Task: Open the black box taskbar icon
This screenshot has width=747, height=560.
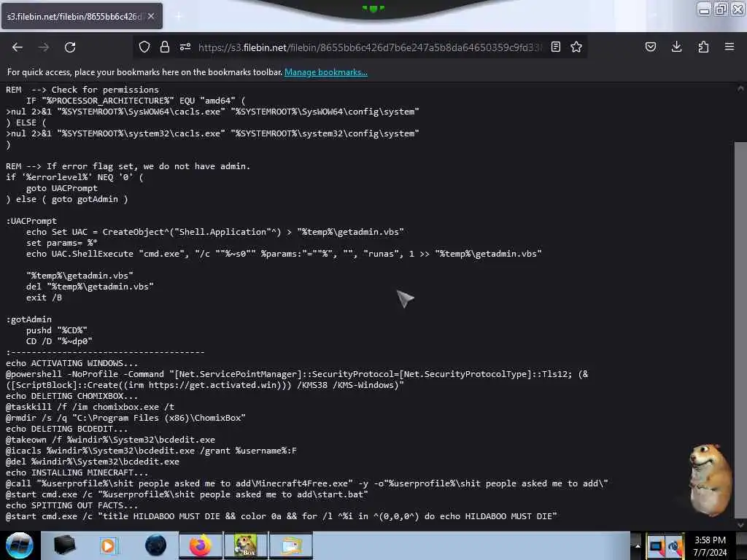Action: (64, 545)
